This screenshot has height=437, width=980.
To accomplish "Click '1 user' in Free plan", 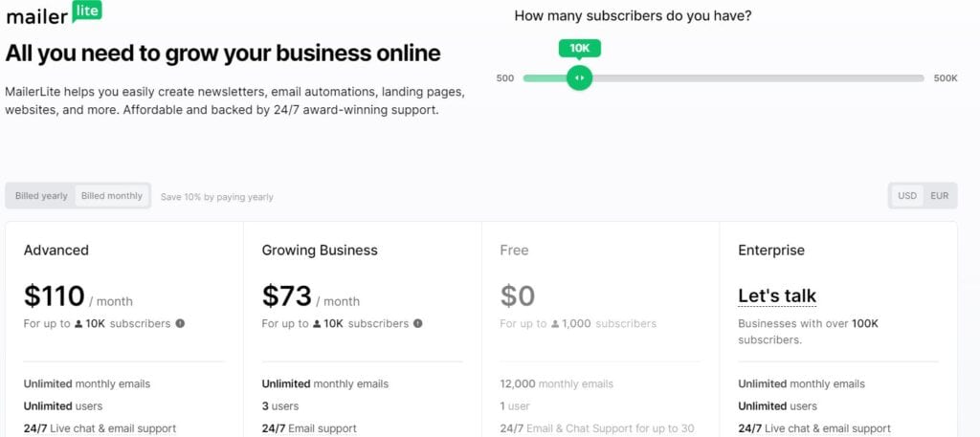I will [x=515, y=406].
